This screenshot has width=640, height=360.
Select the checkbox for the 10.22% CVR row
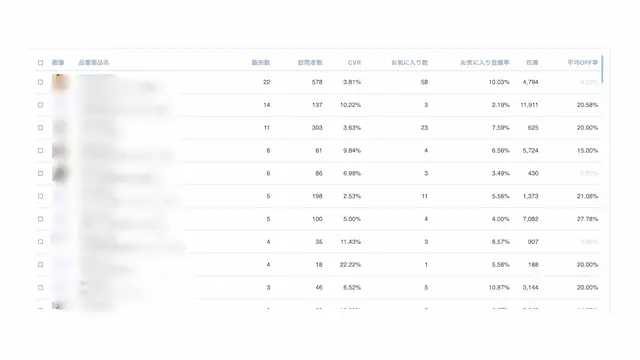40,105
